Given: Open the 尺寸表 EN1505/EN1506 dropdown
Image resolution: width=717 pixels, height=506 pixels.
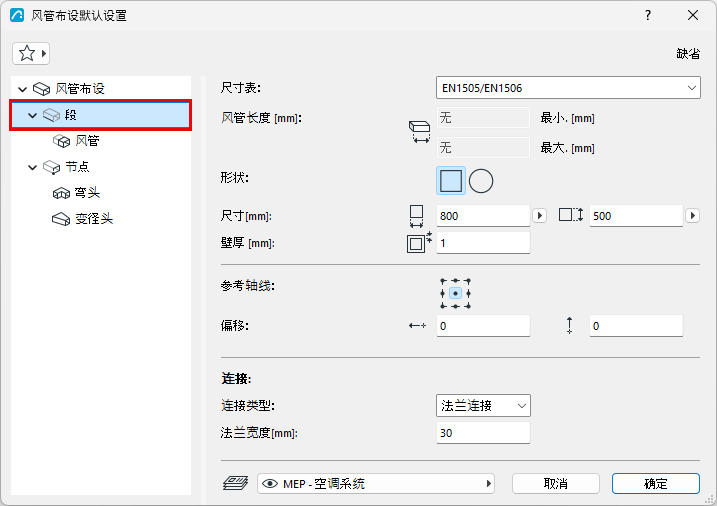Looking at the screenshot, I should [568, 88].
